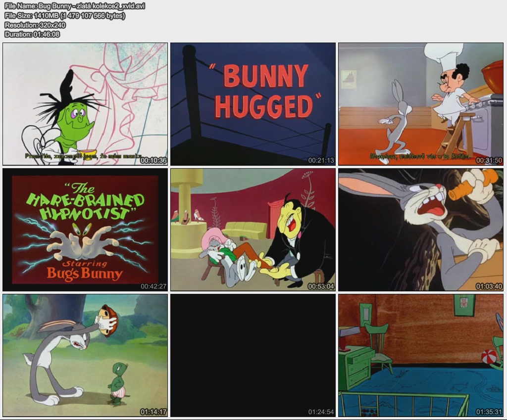Screen dimensions: 507x420
Task: Click the Duration 01:46:08 text
Action: coord(32,34)
